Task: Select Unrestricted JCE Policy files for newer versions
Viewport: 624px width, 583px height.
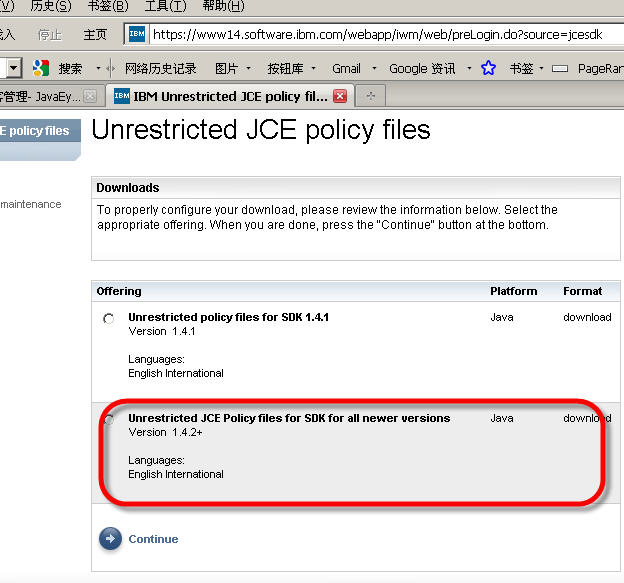Action: 108,420
